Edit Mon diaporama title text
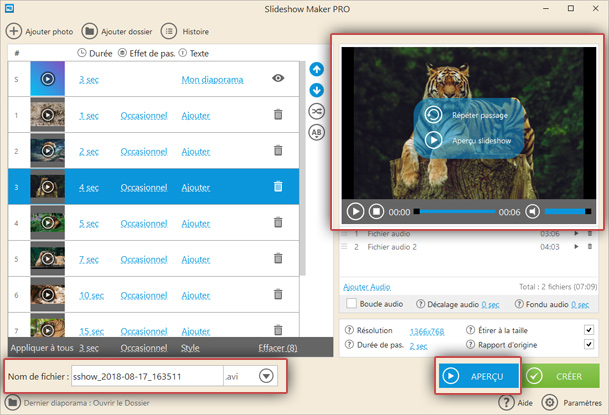The width and height of the screenshot is (609, 415). pyautogui.click(x=212, y=80)
